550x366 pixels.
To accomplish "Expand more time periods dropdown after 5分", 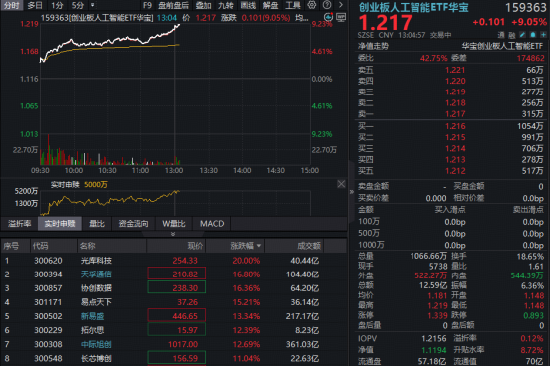I will click(x=93, y=5).
